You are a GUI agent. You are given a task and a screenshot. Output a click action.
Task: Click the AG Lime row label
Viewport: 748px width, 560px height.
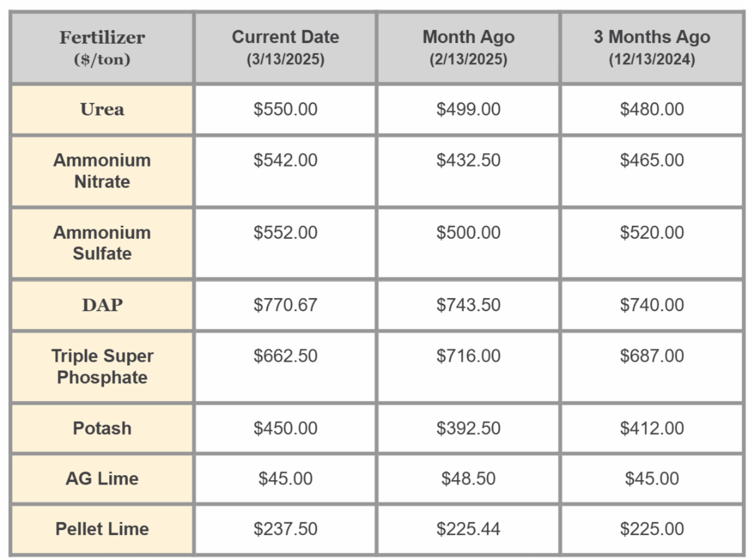tap(102, 479)
